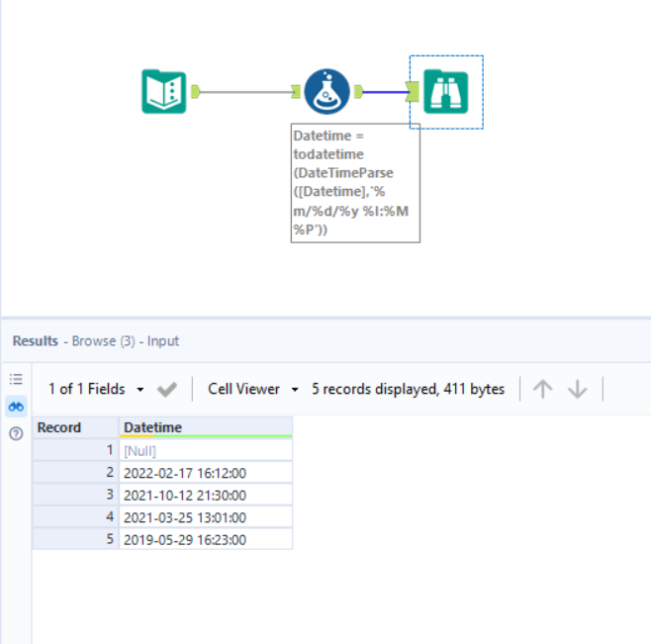651x644 pixels.
Task: Open the Cell Viewer dropdown
Action: (x=253, y=389)
